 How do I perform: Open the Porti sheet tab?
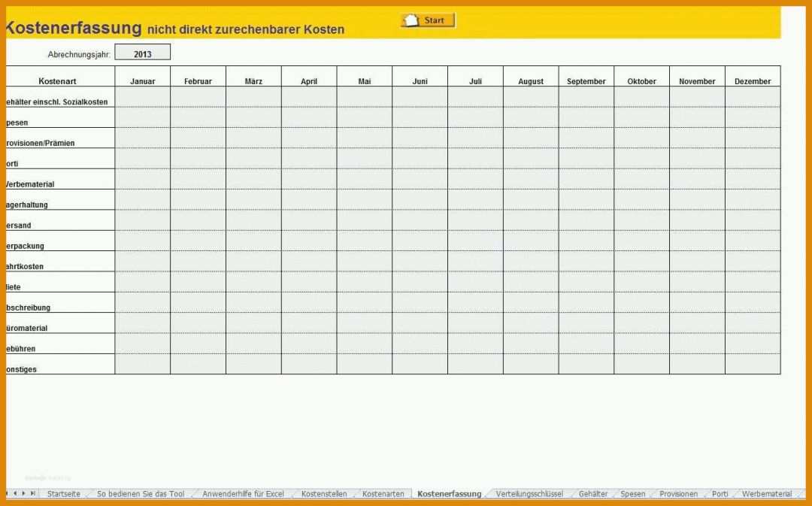pyautogui.click(x=720, y=493)
